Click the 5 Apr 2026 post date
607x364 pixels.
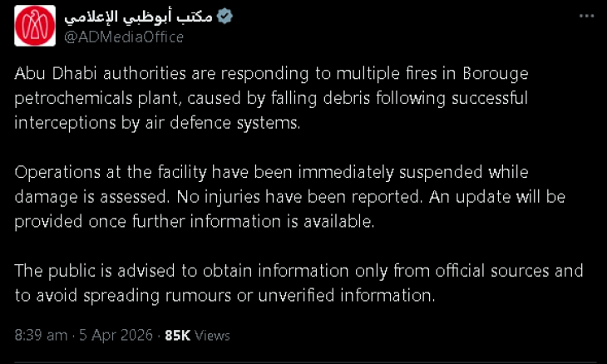point(116,335)
